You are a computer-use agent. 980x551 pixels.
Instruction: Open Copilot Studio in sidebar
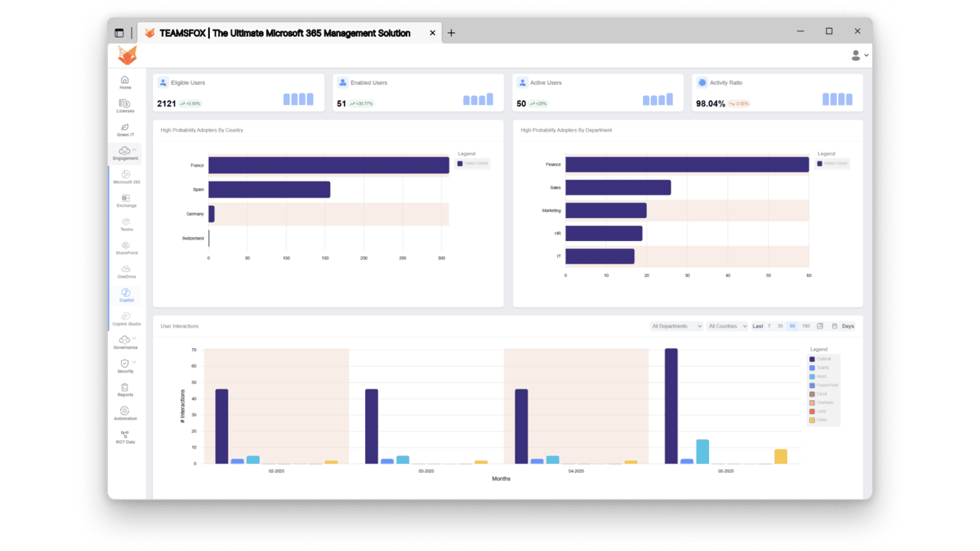click(x=126, y=319)
